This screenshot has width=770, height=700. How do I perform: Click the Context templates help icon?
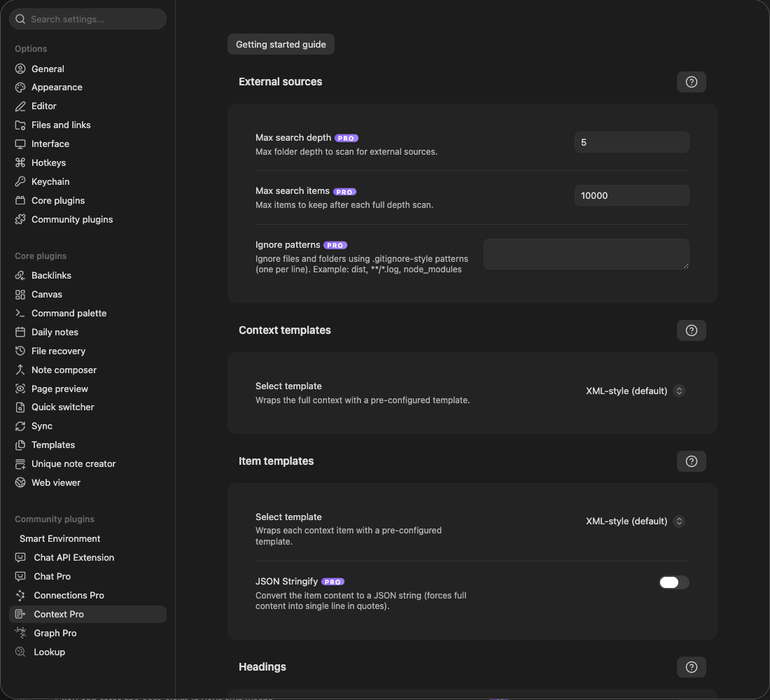tap(691, 330)
